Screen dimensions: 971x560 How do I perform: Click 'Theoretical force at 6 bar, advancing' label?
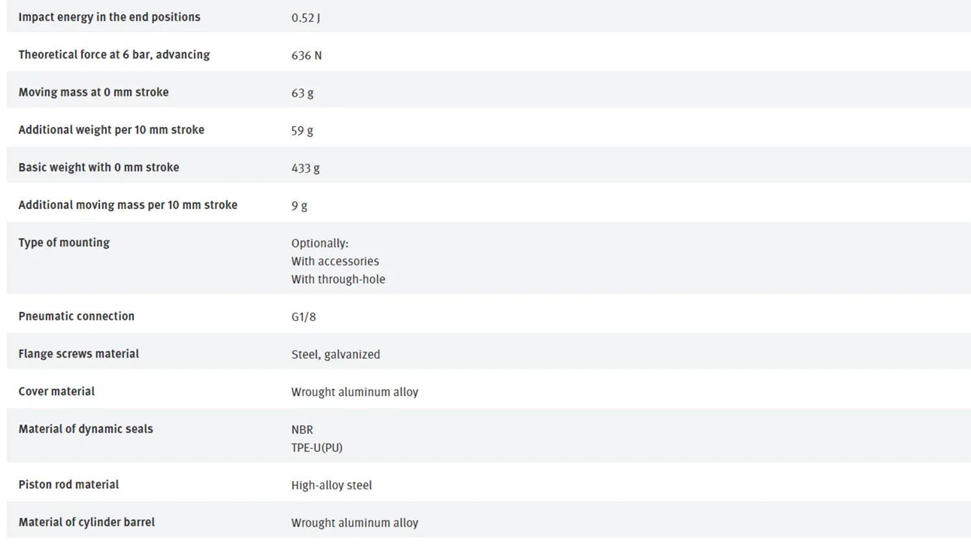click(x=114, y=55)
